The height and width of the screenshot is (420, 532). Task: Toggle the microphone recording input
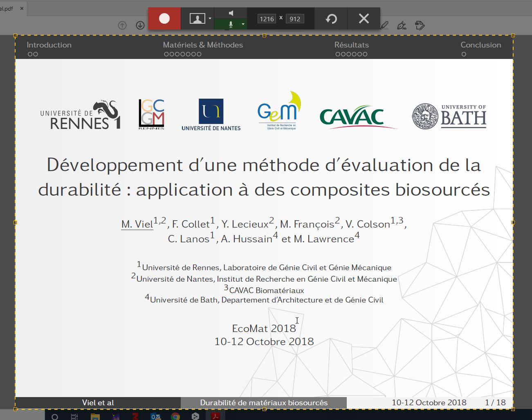(231, 25)
